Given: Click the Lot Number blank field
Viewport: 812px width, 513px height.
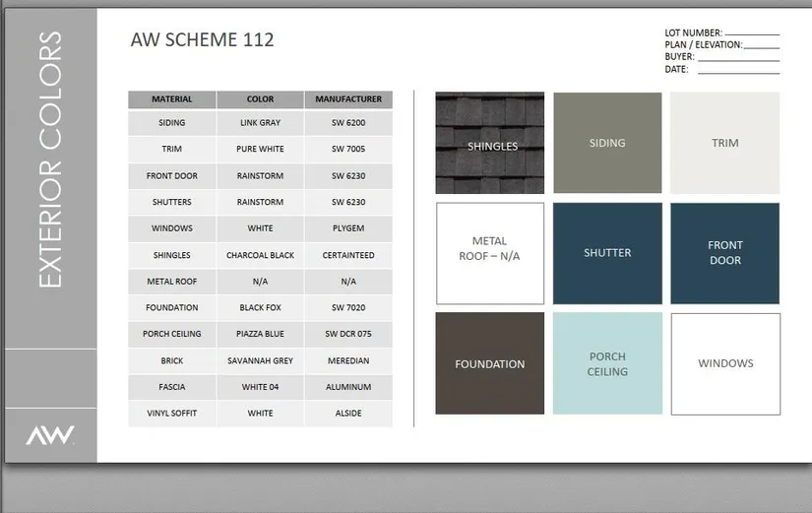Looking at the screenshot, I should pyautogui.click(x=751, y=33).
